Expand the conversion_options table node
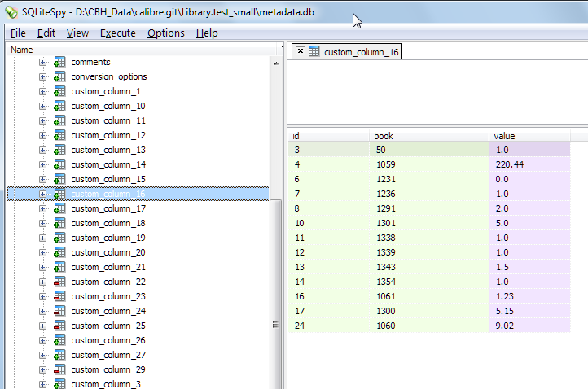 (42, 76)
